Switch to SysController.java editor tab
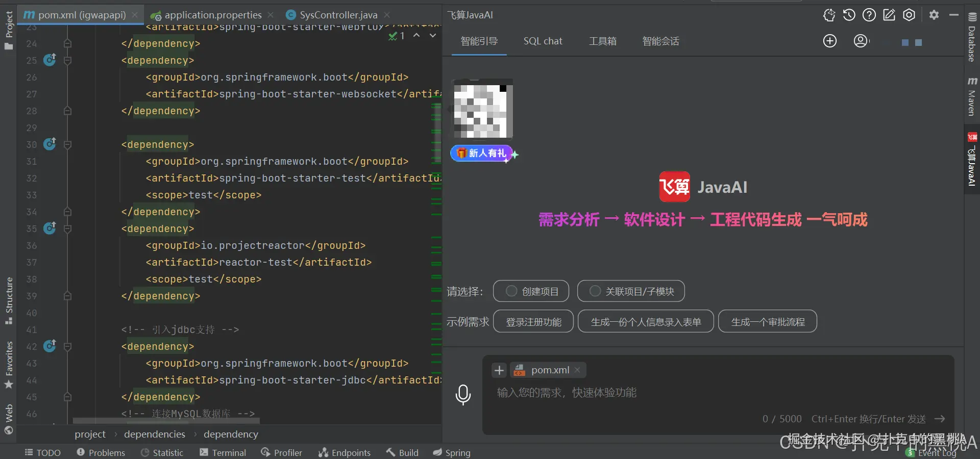Image resolution: width=980 pixels, height=459 pixels. click(338, 15)
